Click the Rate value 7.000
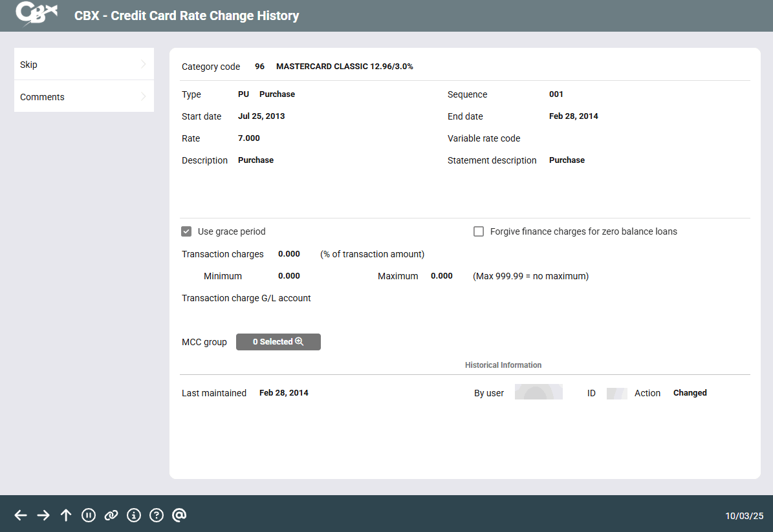This screenshot has height=532, width=773. (249, 138)
